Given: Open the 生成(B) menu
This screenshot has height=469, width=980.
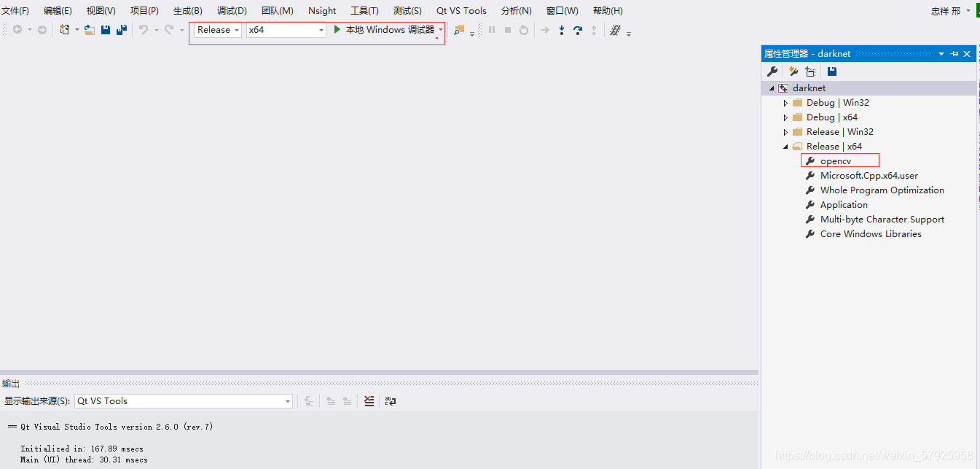Looking at the screenshot, I should click(x=187, y=11).
